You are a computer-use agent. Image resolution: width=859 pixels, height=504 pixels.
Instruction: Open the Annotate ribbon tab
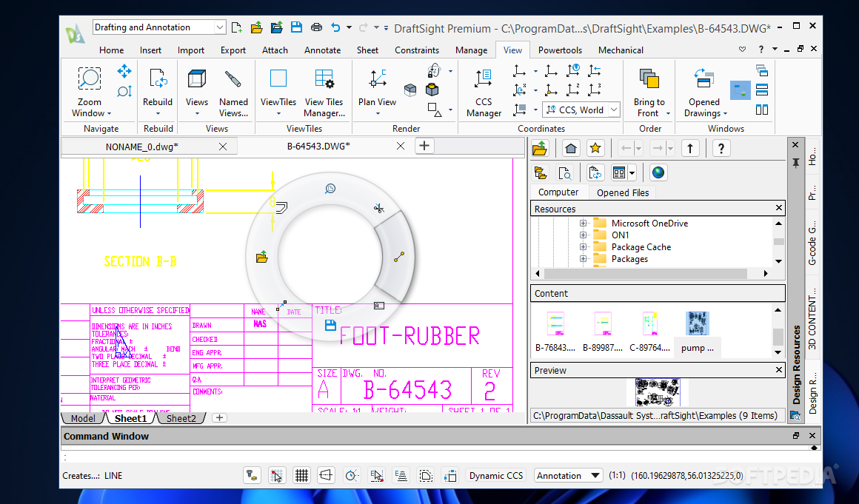click(x=323, y=50)
